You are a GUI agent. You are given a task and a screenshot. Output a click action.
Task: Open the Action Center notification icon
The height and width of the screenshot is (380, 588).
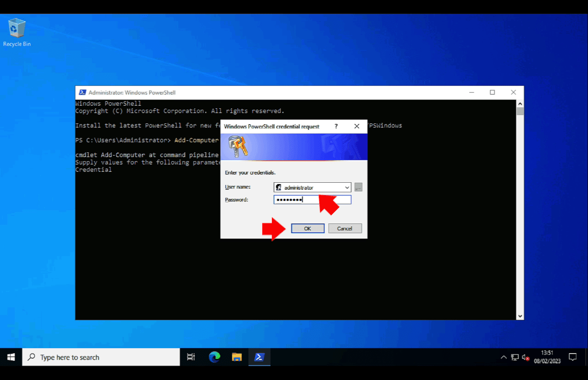point(572,357)
